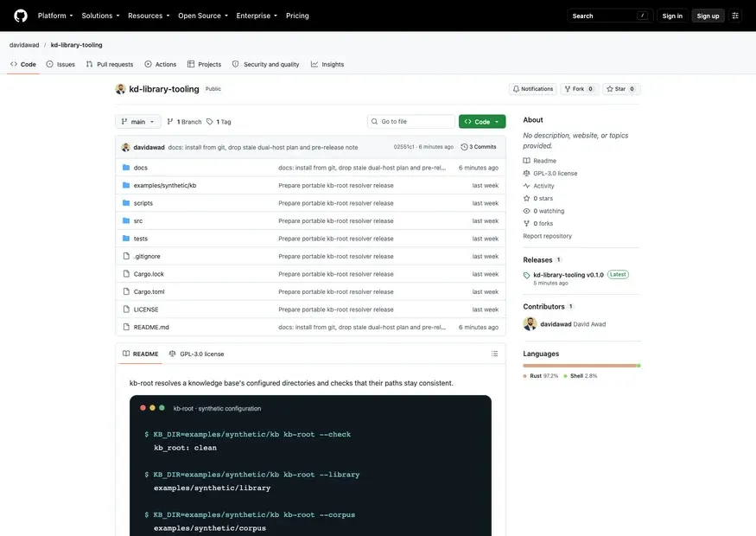View 0 watching link
Viewport: 756px width, 536px height.
543,211
